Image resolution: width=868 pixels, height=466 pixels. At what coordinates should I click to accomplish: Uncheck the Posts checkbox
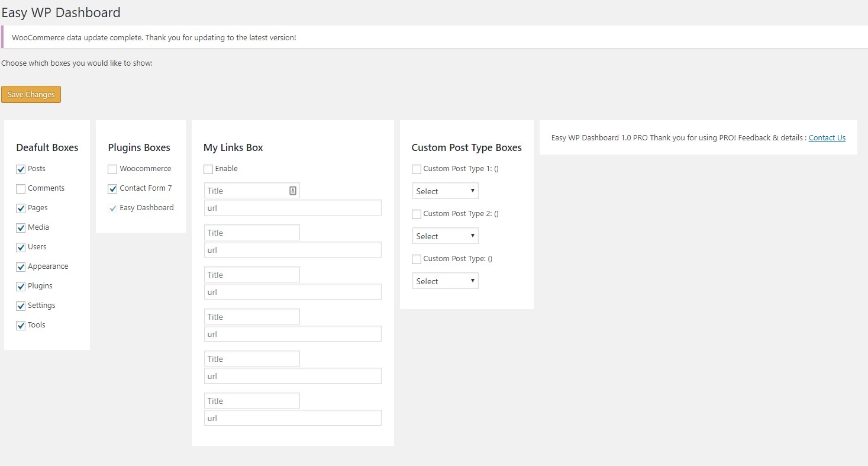(21, 169)
